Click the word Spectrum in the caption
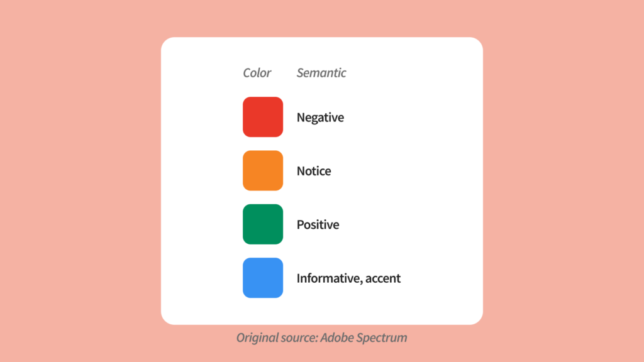This screenshot has height=362, width=644. point(382,338)
